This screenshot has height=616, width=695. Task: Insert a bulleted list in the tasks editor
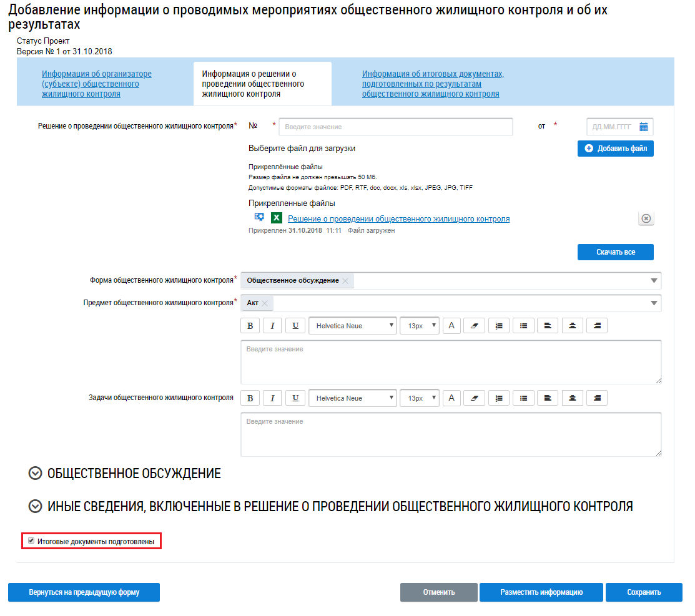pos(523,398)
